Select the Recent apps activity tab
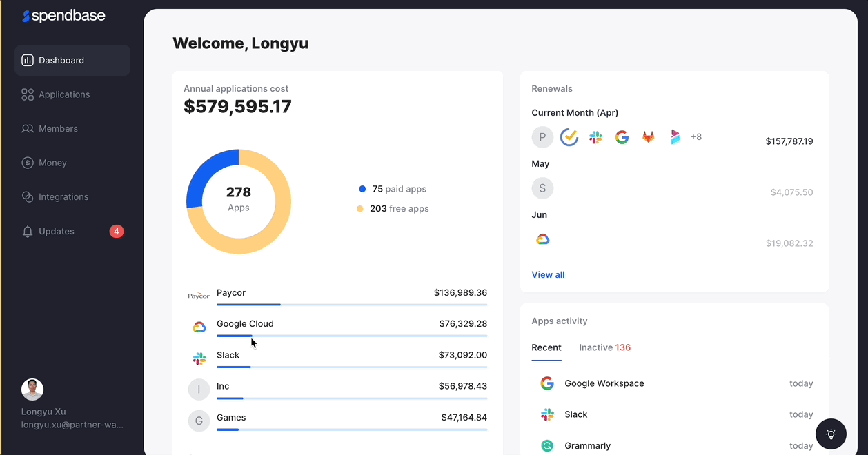Screen dimensions: 868x455 click(546, 347)
